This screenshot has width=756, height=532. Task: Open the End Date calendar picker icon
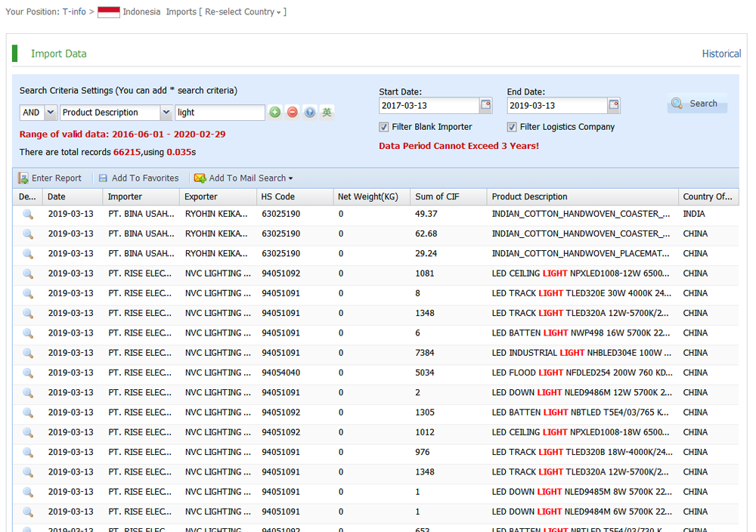click(x=614, y=105)
